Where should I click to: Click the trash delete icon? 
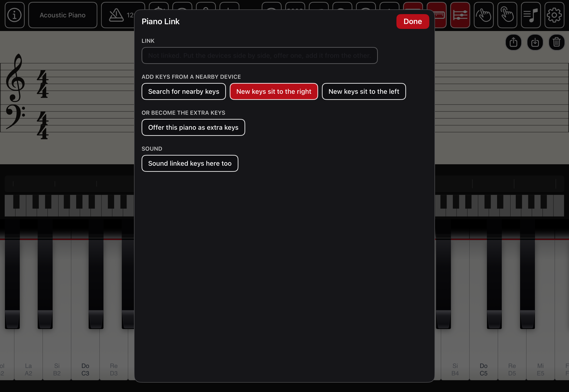click(557, 42)
